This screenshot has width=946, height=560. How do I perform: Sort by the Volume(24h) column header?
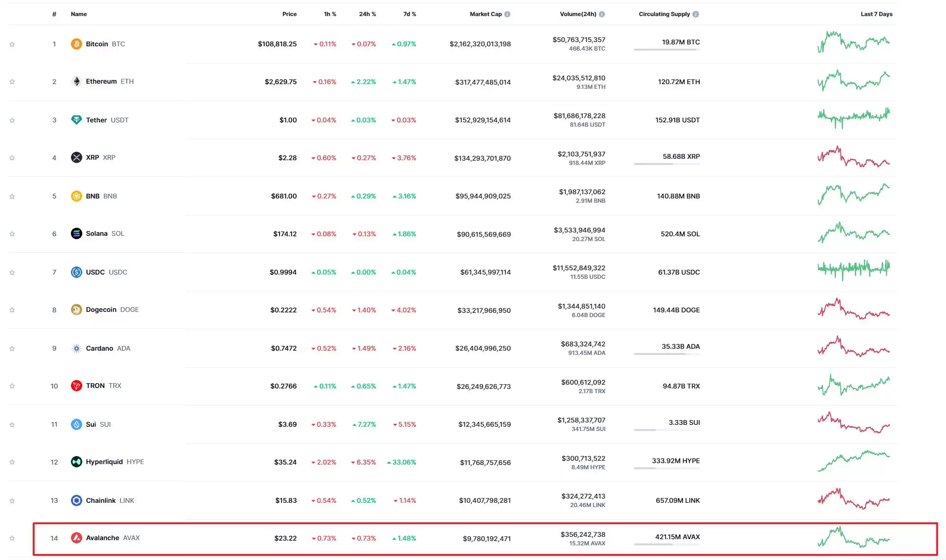click(x=578, y=14)
